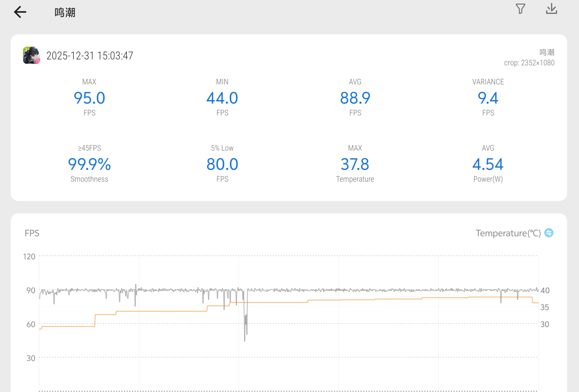
Task: Tap the download report icon
Action: (x=551, y=9)
